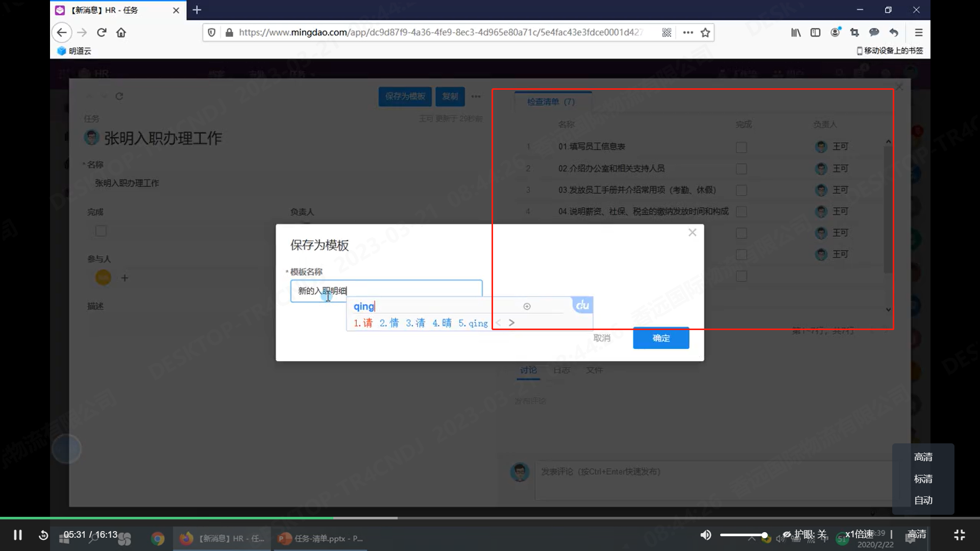Open the QR code icon in address bar
980x551 pixels.
tap(667, 33)
